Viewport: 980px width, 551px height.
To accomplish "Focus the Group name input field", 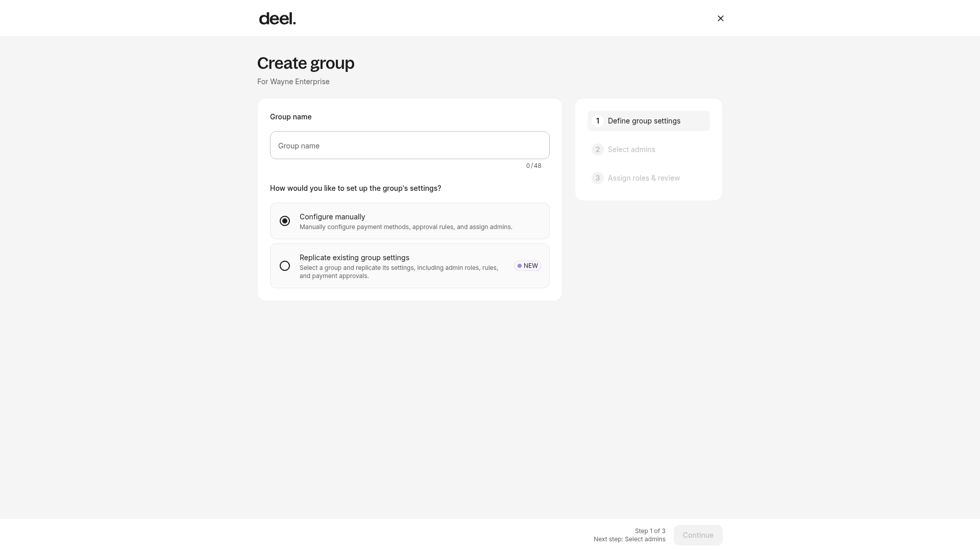I will [409, 145].
